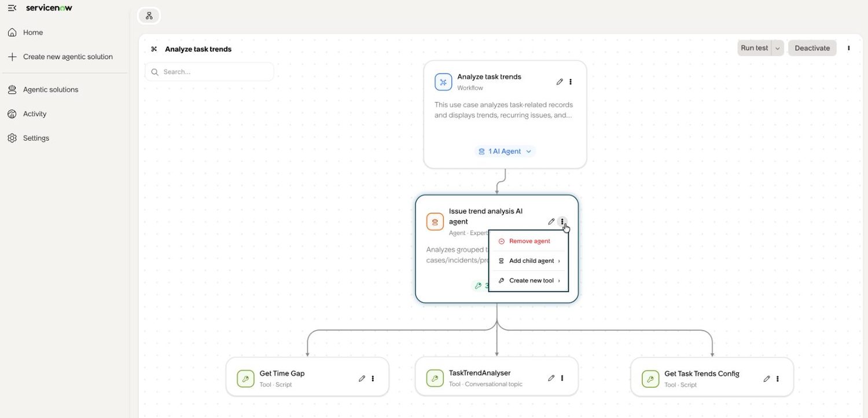Open Settings in the sidebar
The image size is (868, 418).
36,138
